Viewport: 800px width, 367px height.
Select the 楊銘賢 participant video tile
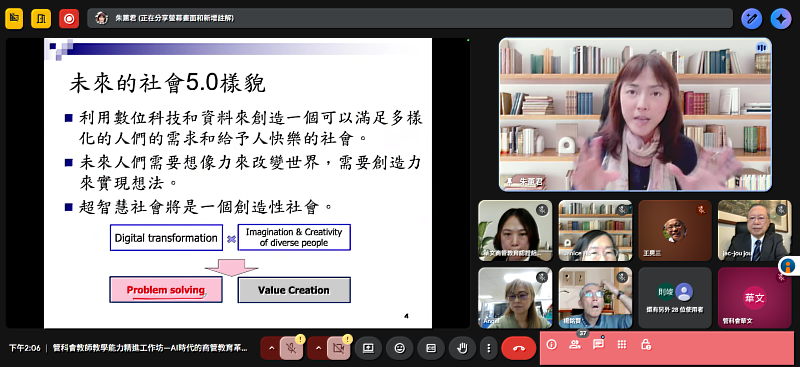(x=595, y=298)
